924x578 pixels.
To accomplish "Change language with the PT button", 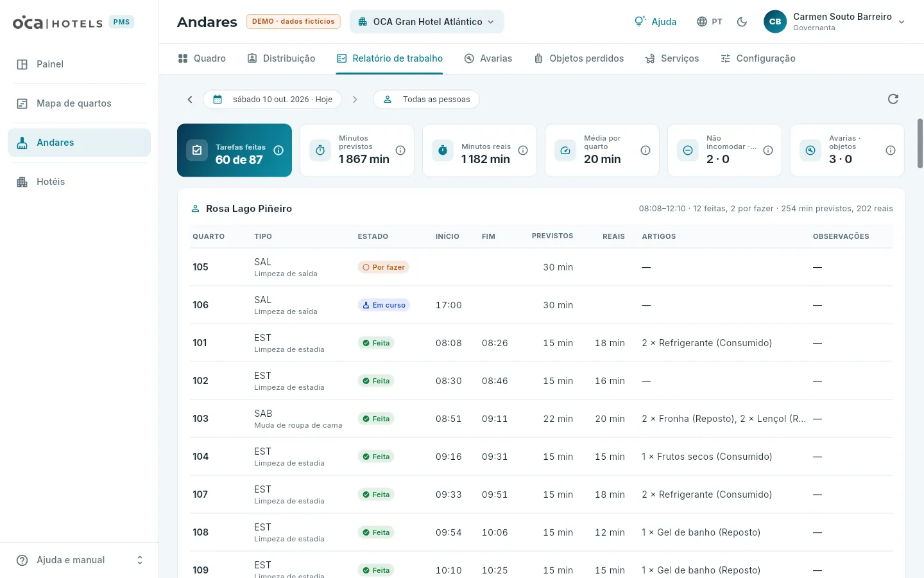I will pyautogui.click(x=710, y=22).
